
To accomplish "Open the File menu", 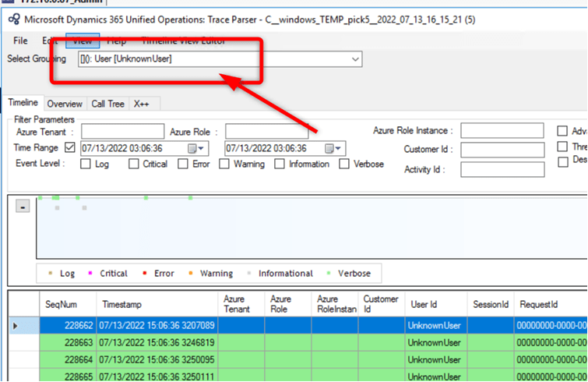I will click(x=20, y=41).
